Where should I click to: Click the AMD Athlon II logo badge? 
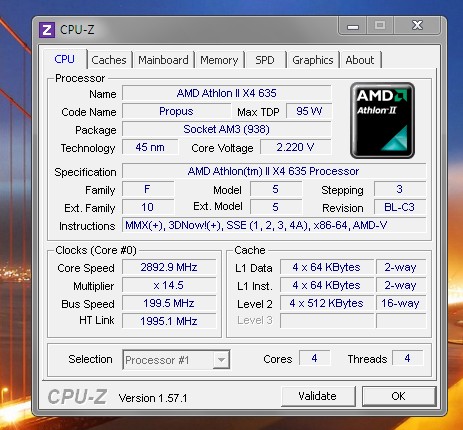382,120
